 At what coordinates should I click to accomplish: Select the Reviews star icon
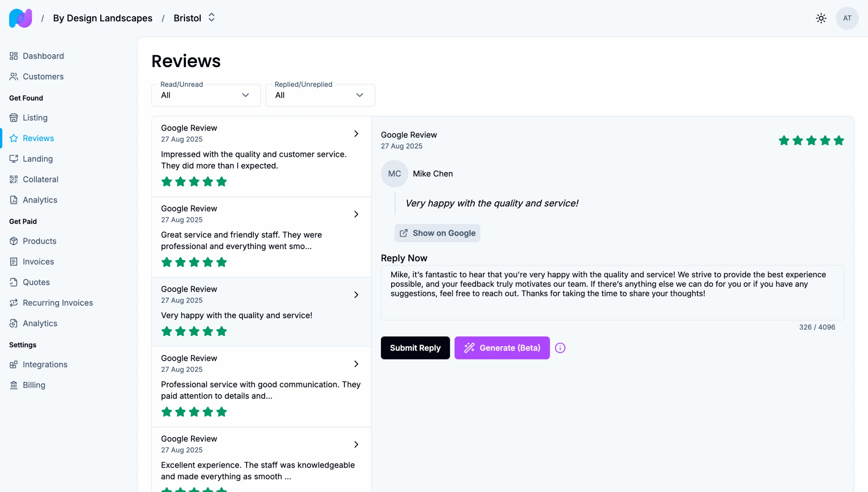point(14,138)
